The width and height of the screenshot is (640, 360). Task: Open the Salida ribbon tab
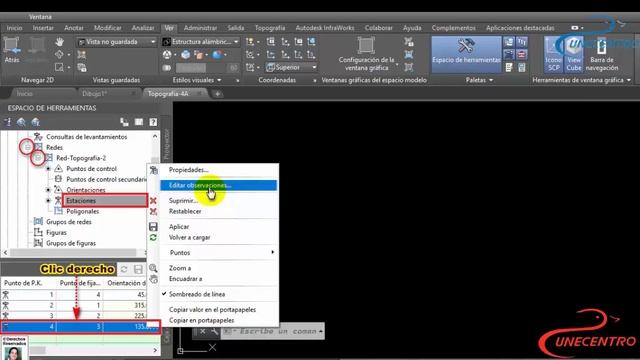(x=236, y=28)
